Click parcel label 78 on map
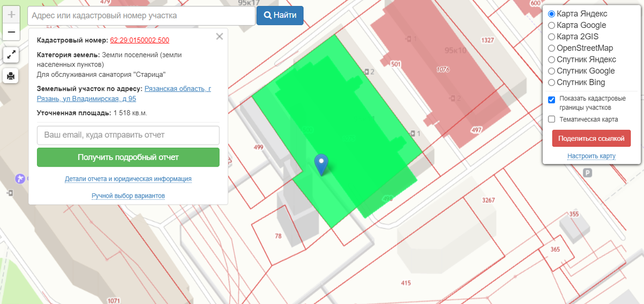 (278, 236)
